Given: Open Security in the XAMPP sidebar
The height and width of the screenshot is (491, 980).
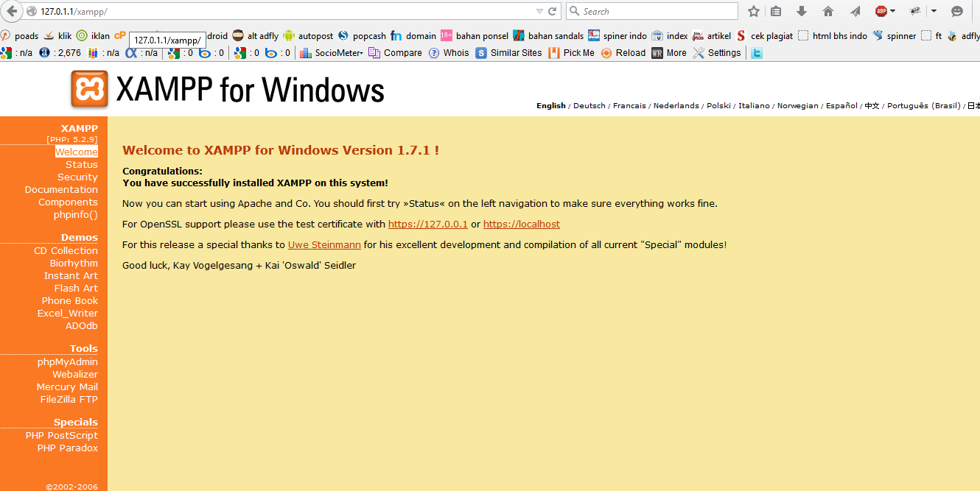Looking at the screenshot, I should [x=77, y=177].
